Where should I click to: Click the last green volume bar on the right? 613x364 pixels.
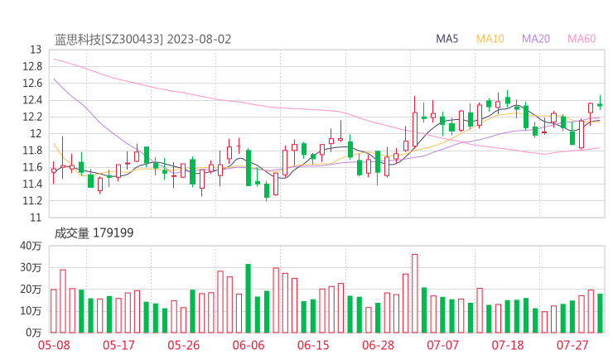point(600,314)
